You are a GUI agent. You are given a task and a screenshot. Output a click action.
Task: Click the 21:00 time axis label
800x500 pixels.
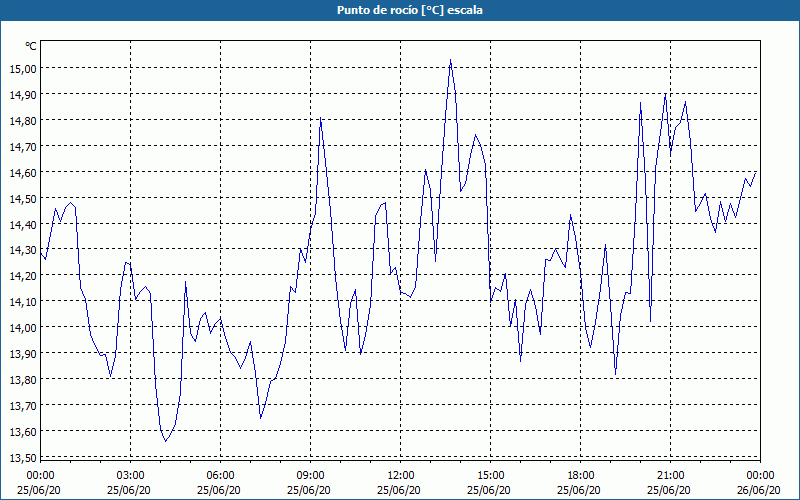(x=670, y=476)
